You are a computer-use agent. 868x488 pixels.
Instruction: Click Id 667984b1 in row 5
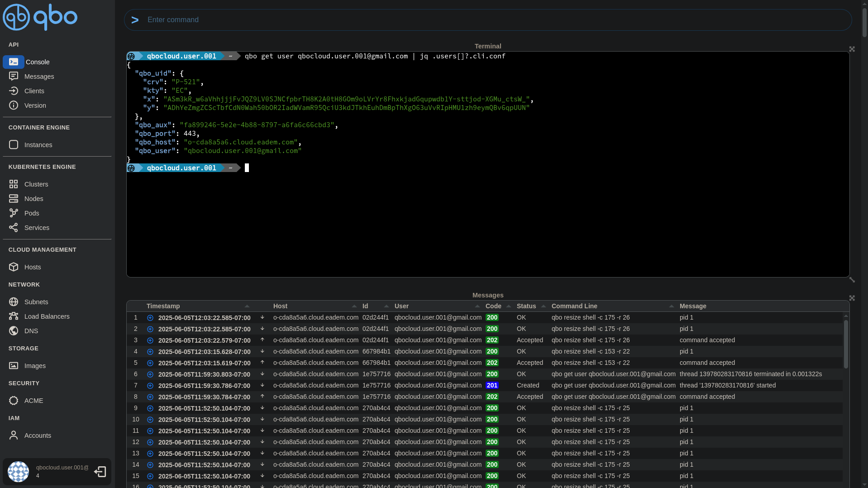(x=376, y=363)
